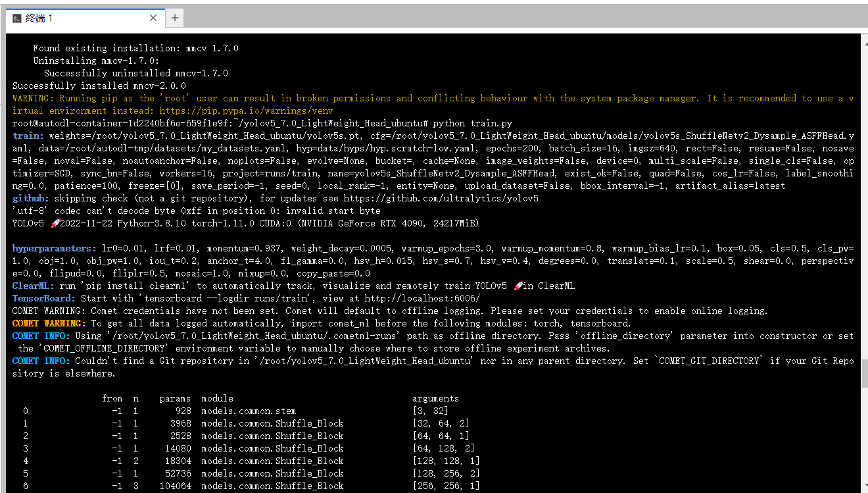Viewport: 868px width, 493px height.
Task: Click the orange 'COMET WARNING:' label
Action: click(x=49, y=323)
